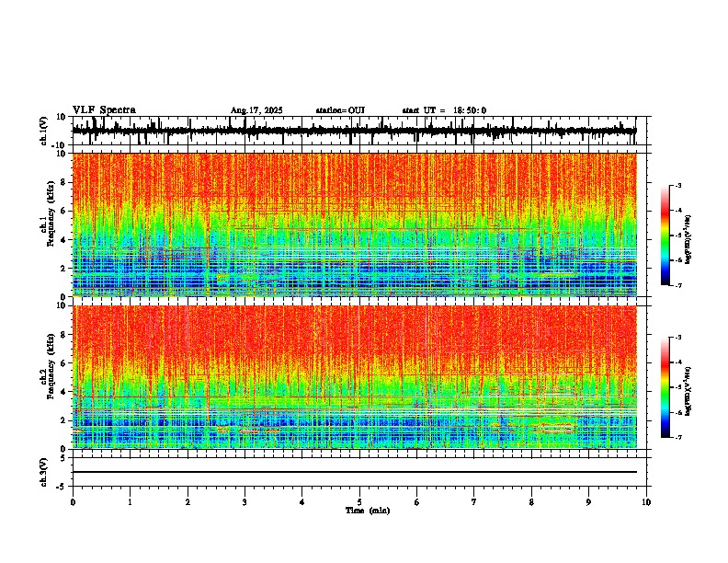Click time axis tick label "8"
728x563 pixels.
[531, 502]
